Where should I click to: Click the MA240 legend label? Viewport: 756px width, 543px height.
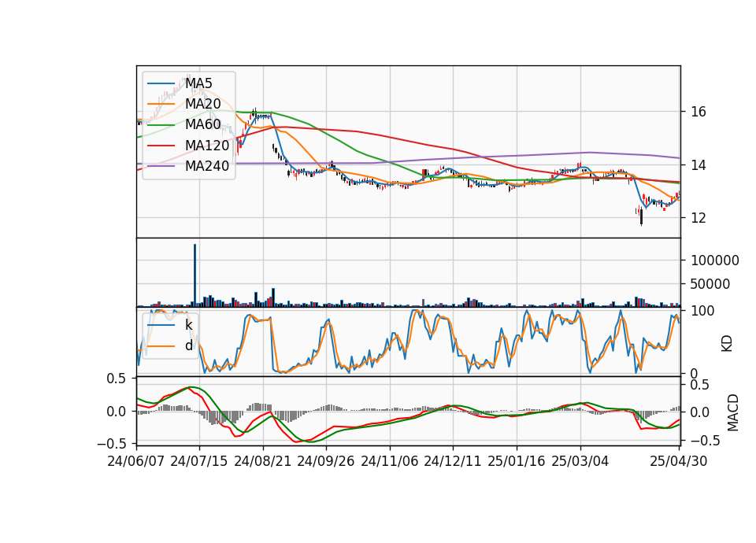click(x=207, y=166)
